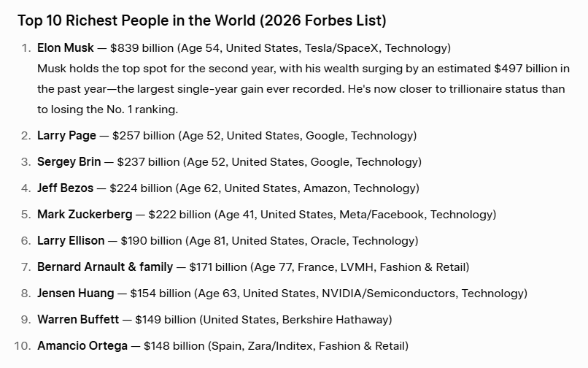Click the paragraph describing Musk's wealth surge
The height and width of the screenshot is (368, 588).
click(x=303, y=89)
